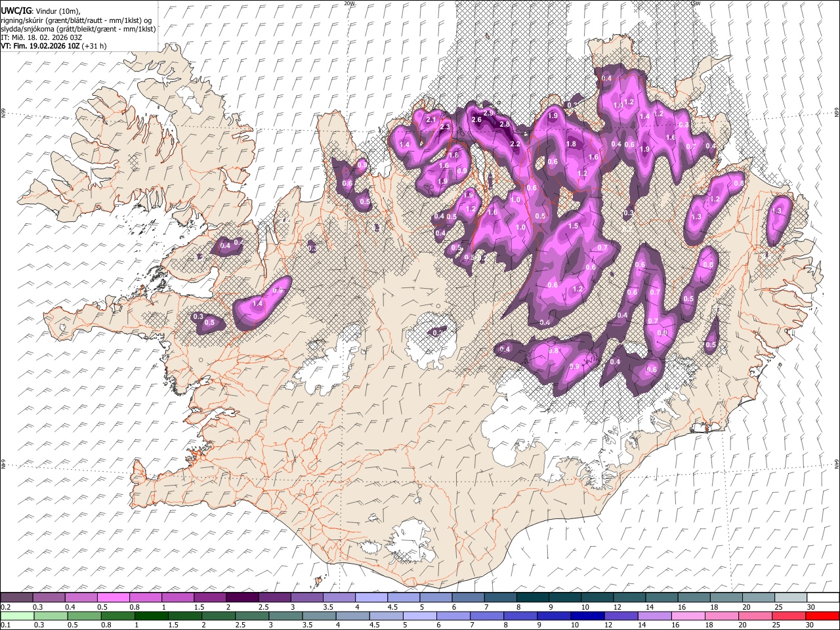
Task: Click the map value label 2.6
Action: [476, 119]
